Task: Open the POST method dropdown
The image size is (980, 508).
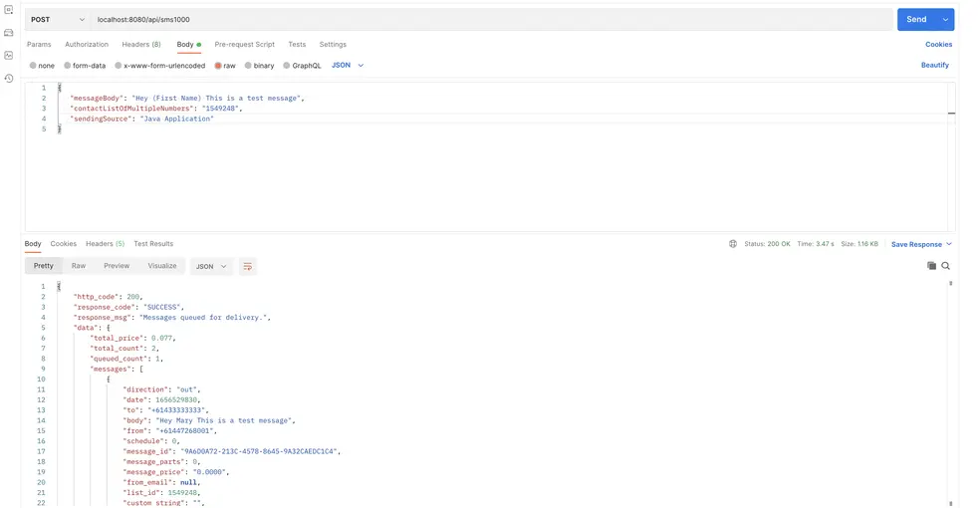Action: 58,19
